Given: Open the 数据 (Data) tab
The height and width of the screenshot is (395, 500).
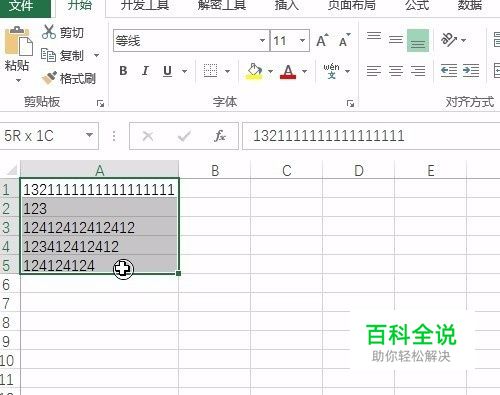Looking at the screenshot, I should [x=469, y=5].
